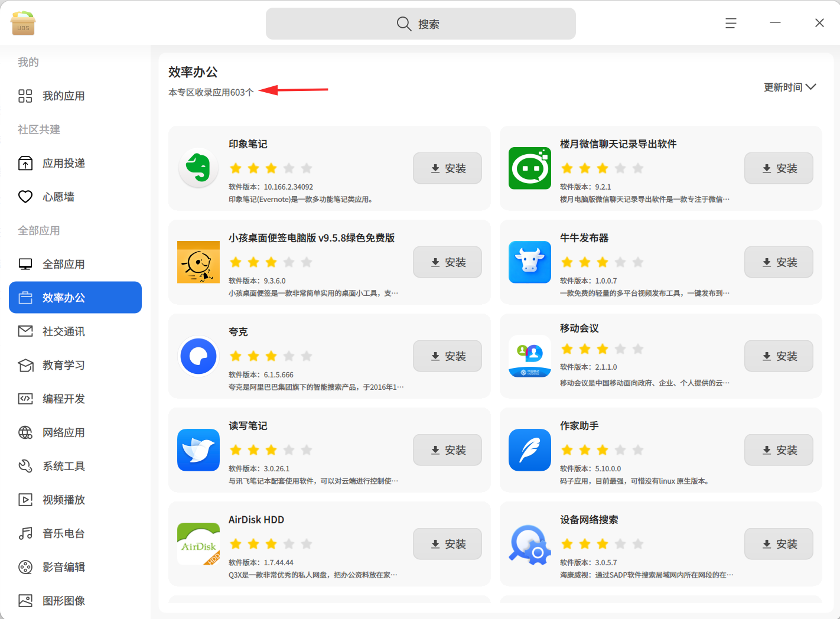Click the title 作家助手
This screenshot has width=840, height=619.
pyautogui.click(x=579, y=426)
